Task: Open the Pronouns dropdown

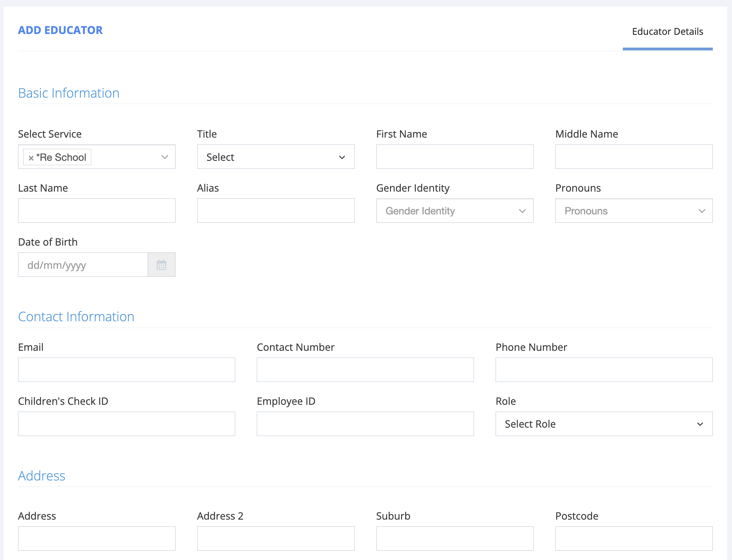Action: tap(633, 211)
